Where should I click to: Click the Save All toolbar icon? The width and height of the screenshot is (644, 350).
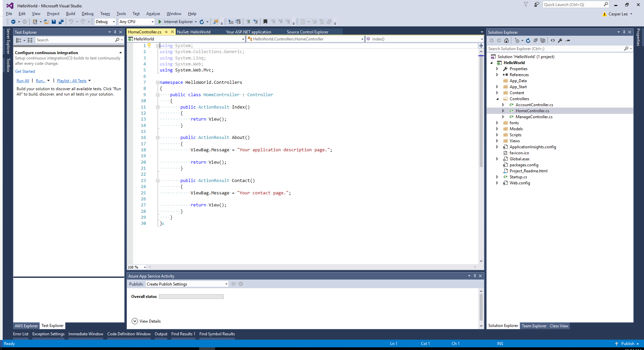(x=61, y=22)
